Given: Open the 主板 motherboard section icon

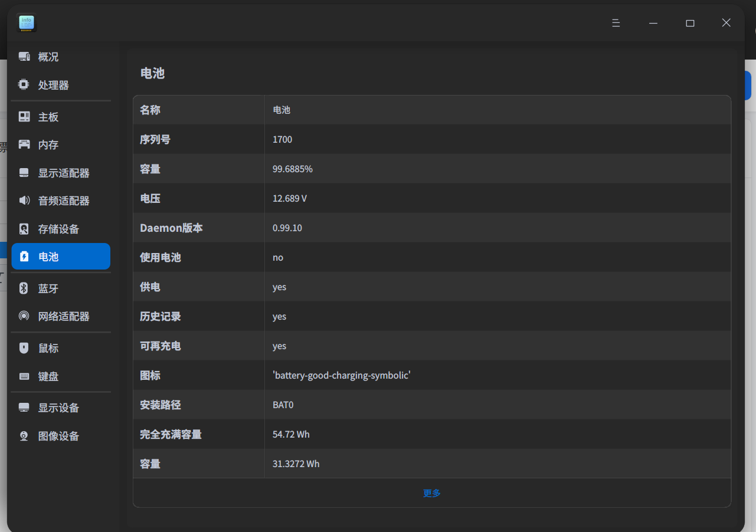Looking at the screenshot, I should click(x=24, y=116).
